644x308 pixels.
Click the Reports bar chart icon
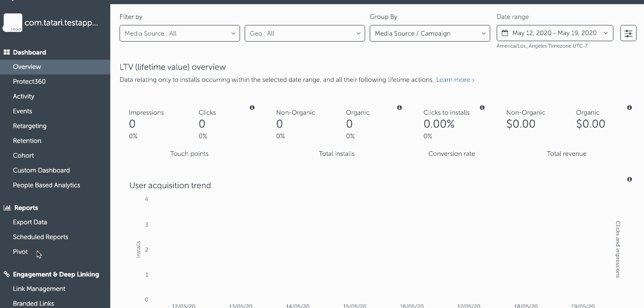[7, 207]
